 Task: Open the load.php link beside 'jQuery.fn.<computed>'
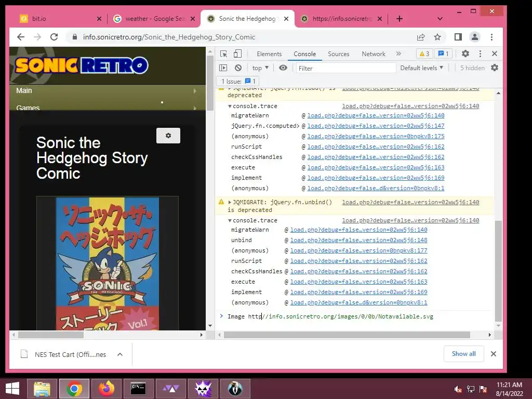point(376,126)
